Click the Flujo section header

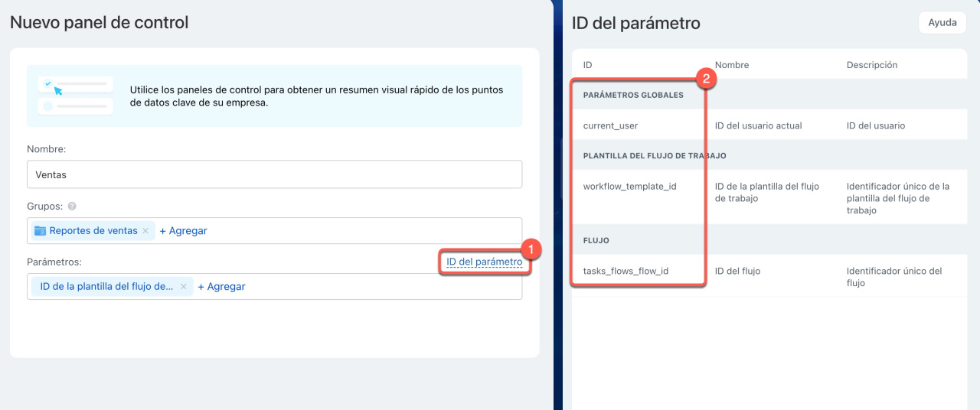596,240
